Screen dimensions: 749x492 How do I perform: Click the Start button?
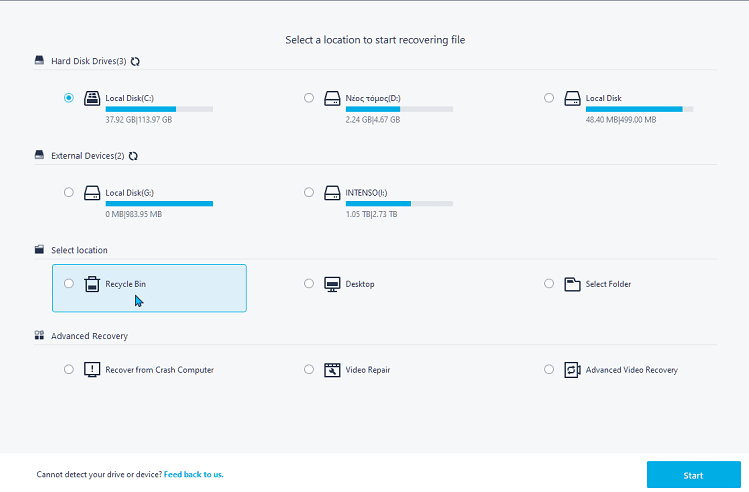tap(694, 475)
